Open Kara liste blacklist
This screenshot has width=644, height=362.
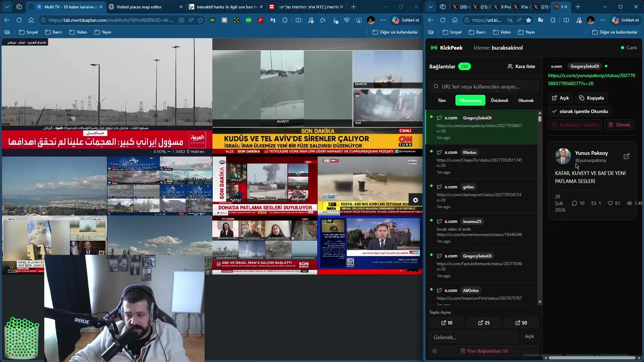pos(521,66)
